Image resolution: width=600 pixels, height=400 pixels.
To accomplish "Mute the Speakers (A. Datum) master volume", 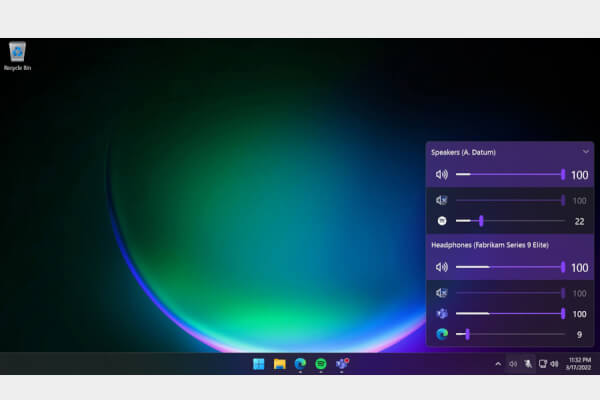I will point(442,175).
